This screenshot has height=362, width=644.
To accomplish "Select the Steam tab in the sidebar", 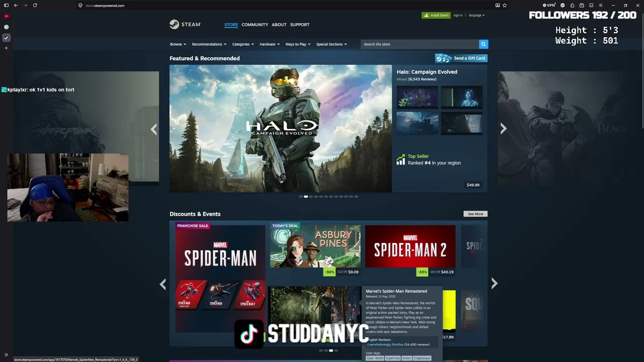I will 6,38.
